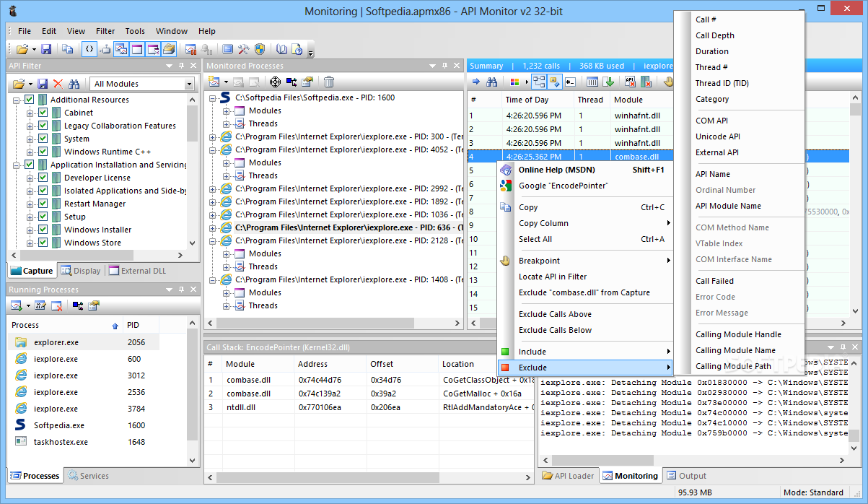Select taskhostex.exe in Running Processes list
The height and width of the screenshot is (504, 868).
(x=83, y=442)
